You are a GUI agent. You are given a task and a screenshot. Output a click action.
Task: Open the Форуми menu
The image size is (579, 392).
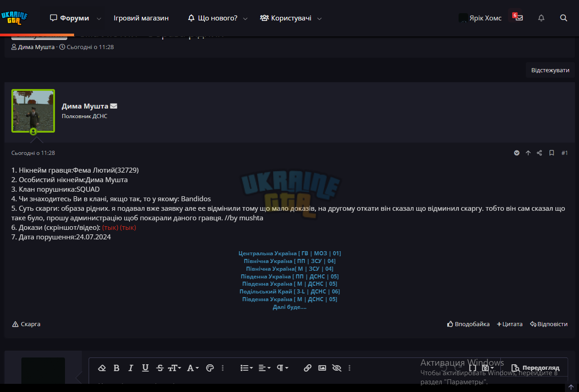point(70,18)
